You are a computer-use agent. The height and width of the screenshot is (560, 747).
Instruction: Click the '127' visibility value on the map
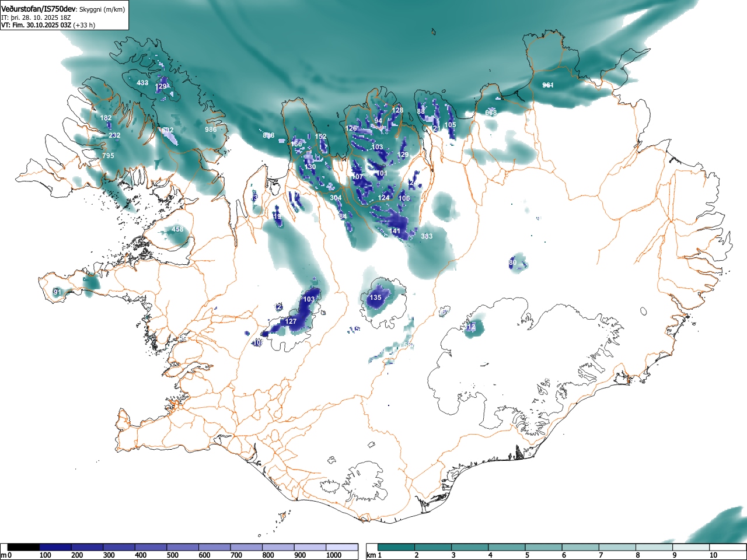pos(291,321)
